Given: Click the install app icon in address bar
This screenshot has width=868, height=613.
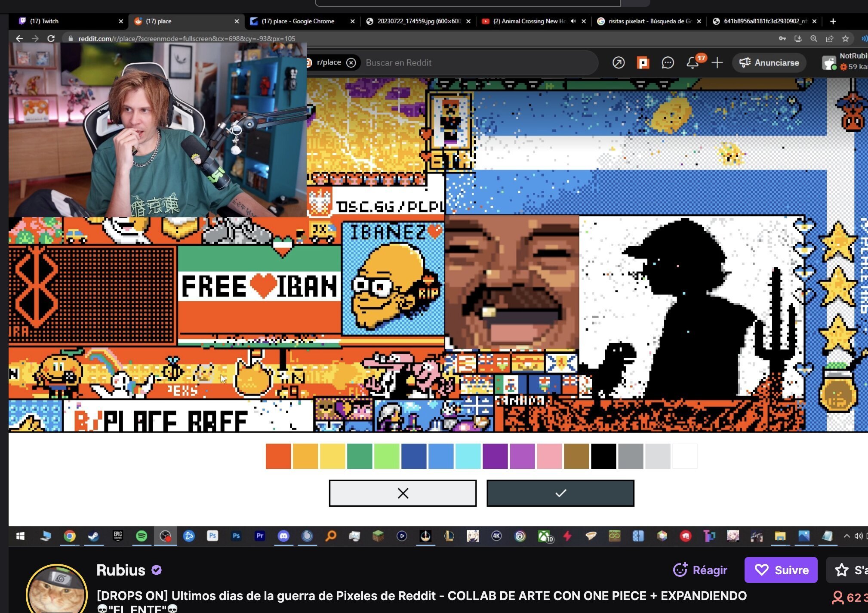Looking at the screenshot, I should coord(798,39).
